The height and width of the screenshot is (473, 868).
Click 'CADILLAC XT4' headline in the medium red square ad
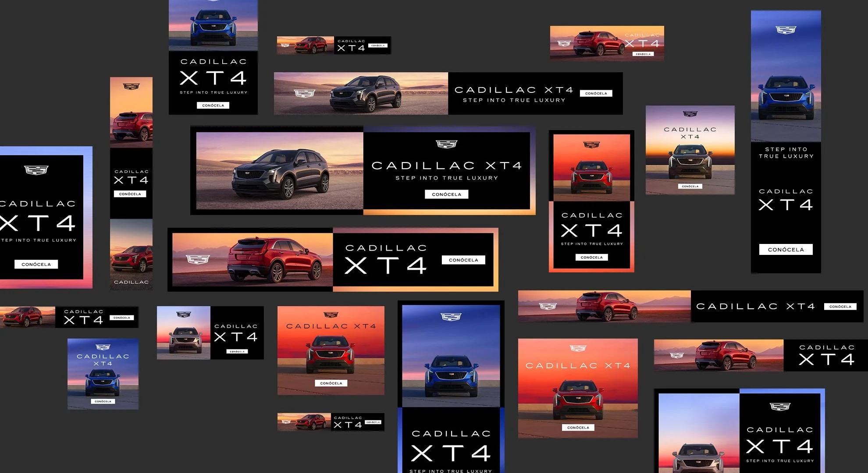[331, 326]
